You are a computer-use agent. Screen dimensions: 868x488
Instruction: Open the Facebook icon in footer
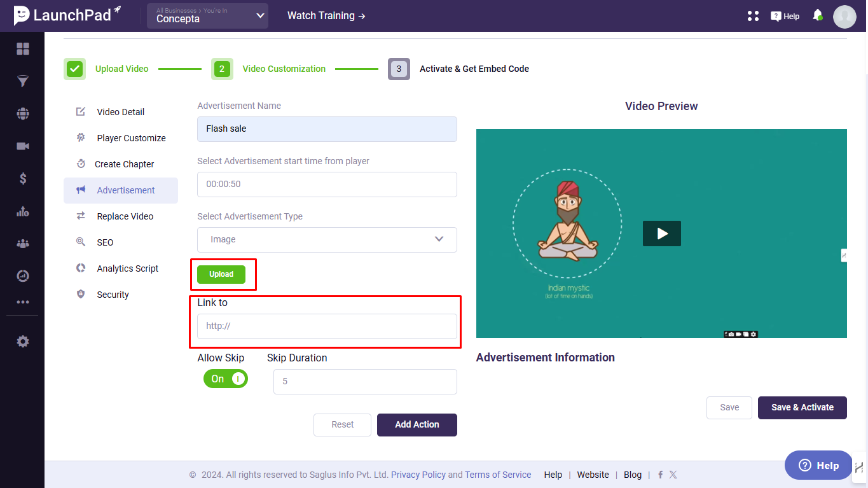[661, 475]
